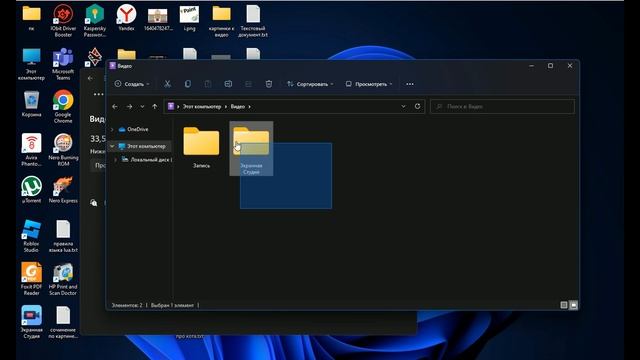Click the Cut scissors icon in toolbar
Viewport: 640px width, 360px height.
167,84
